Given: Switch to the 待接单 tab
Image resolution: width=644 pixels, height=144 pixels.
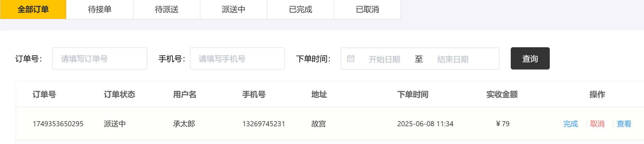Looking at the screenshot, I should (100, 9).
